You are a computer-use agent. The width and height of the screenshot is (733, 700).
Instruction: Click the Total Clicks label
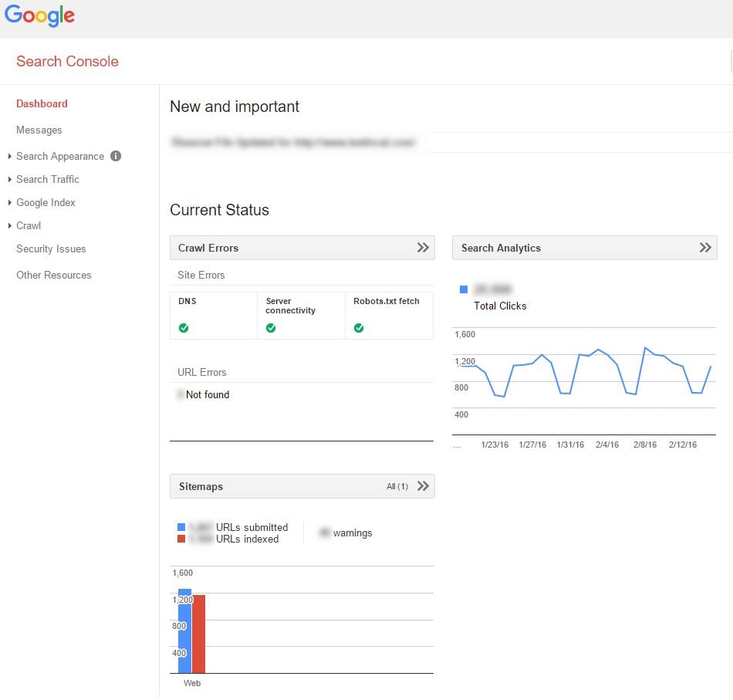click(x=500, y=306)
